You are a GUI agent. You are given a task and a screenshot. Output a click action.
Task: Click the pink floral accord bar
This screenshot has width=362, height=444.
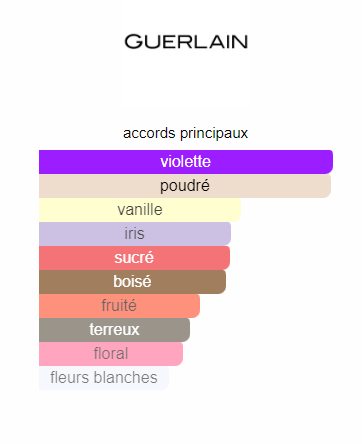(111, 354)
